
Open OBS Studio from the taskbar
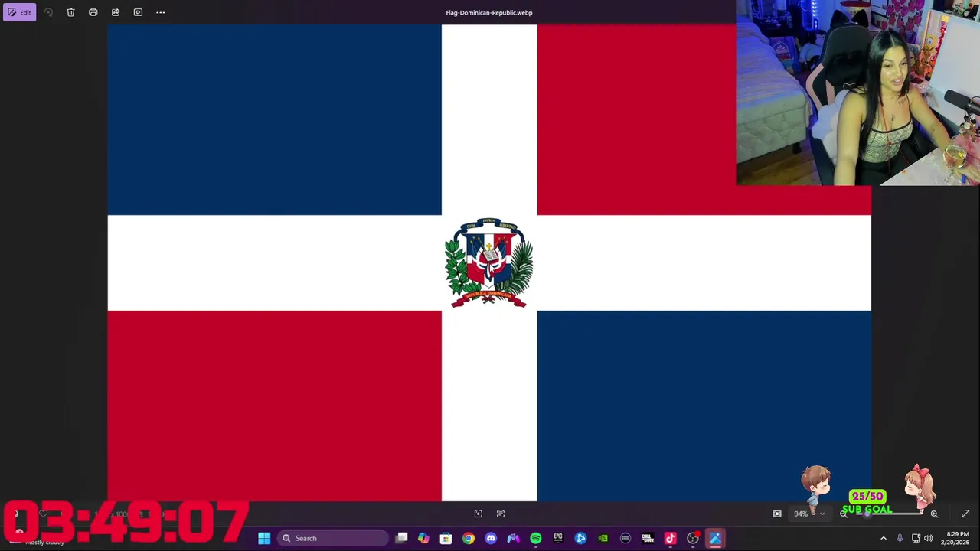click(693, 538)
